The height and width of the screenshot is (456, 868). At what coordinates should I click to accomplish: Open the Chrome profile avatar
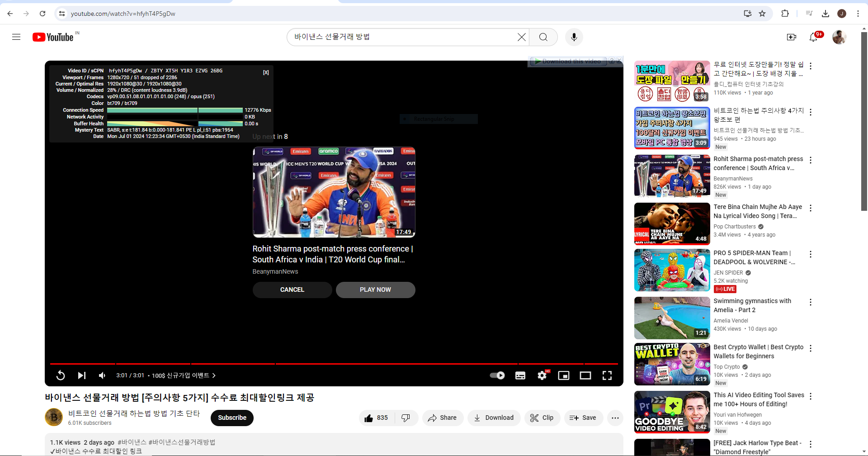pyautogui.click(x=842, y=14)
